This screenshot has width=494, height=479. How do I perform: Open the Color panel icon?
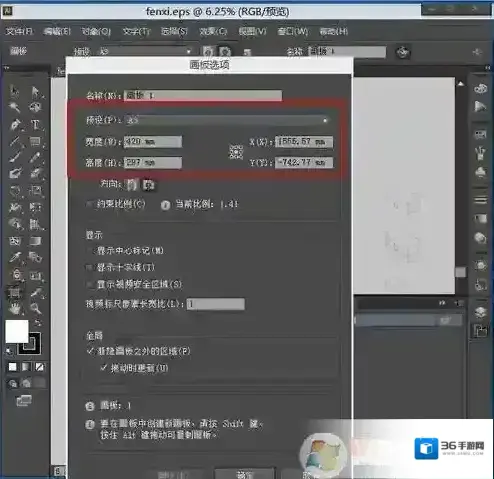click(x=480, y=88)
